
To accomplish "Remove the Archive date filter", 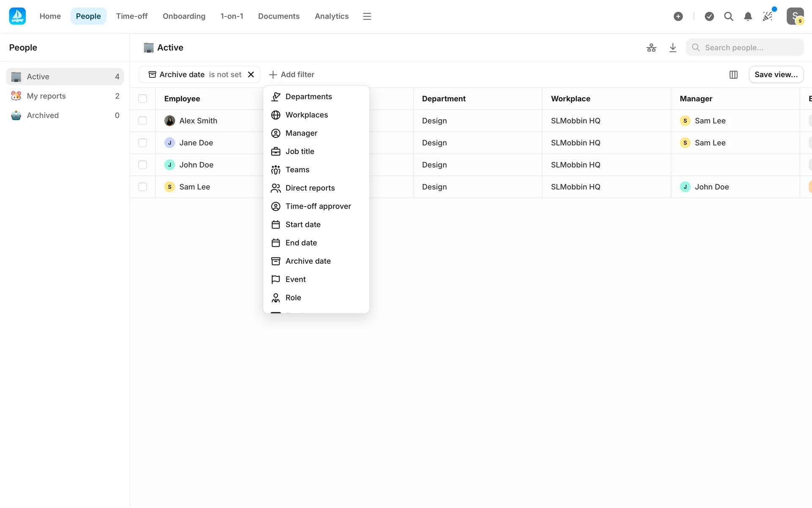I will 251,75.
